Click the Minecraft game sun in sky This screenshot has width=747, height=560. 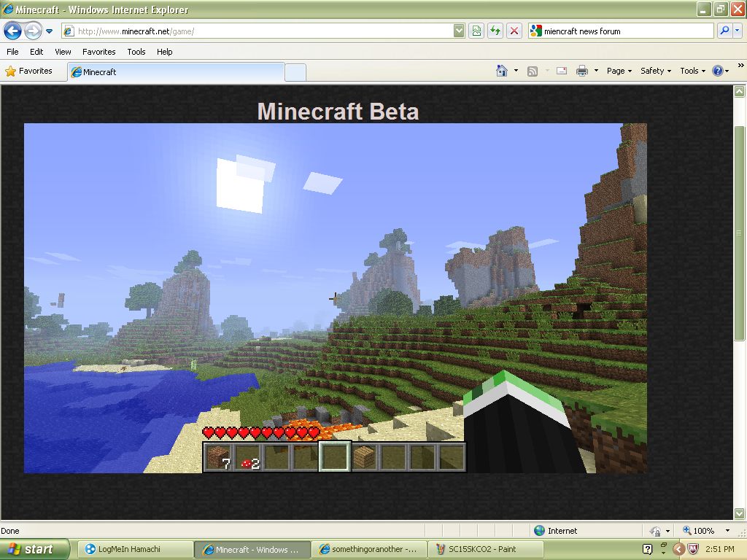point(239,185)
